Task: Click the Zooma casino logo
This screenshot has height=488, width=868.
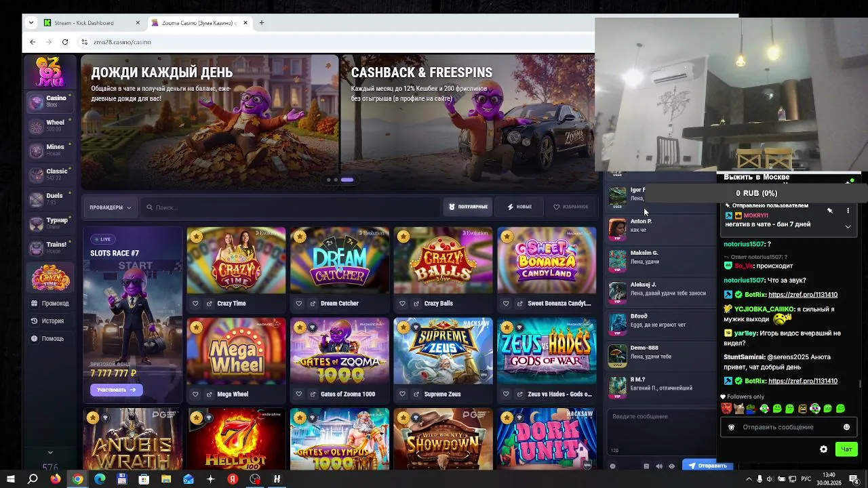Action: pyautogui.click(x=50, y=72)
